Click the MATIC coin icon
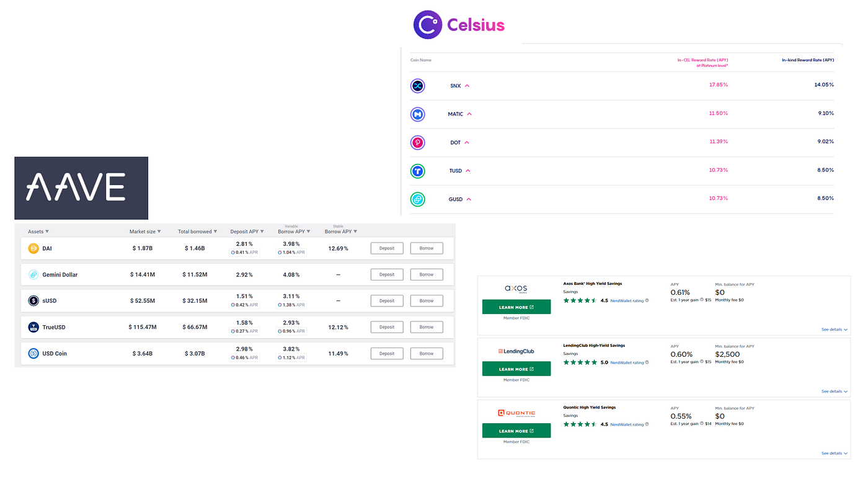This screenshot has width=868, height=489. pos(418,114)
